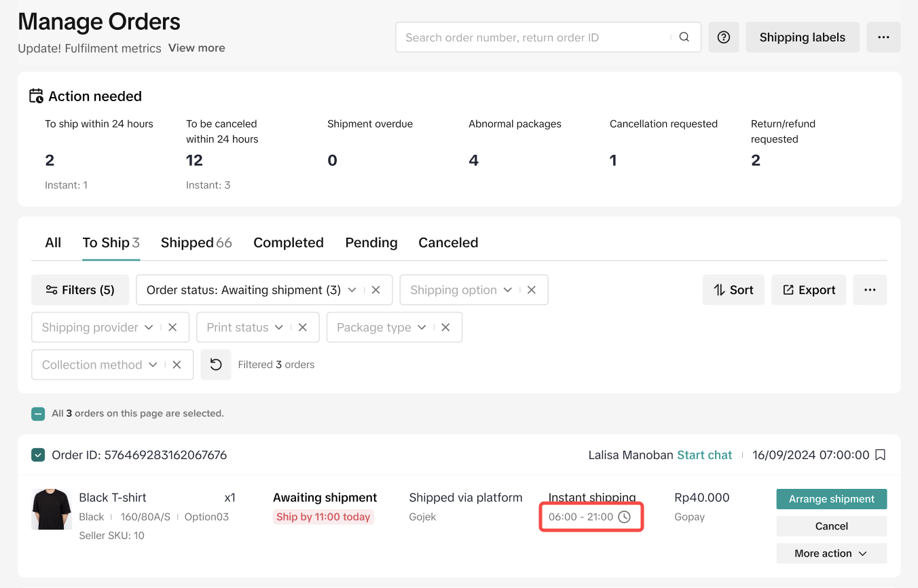The image size is (918, 588).
Task: Switch to the Shipped tab
Action: (196, 243)
